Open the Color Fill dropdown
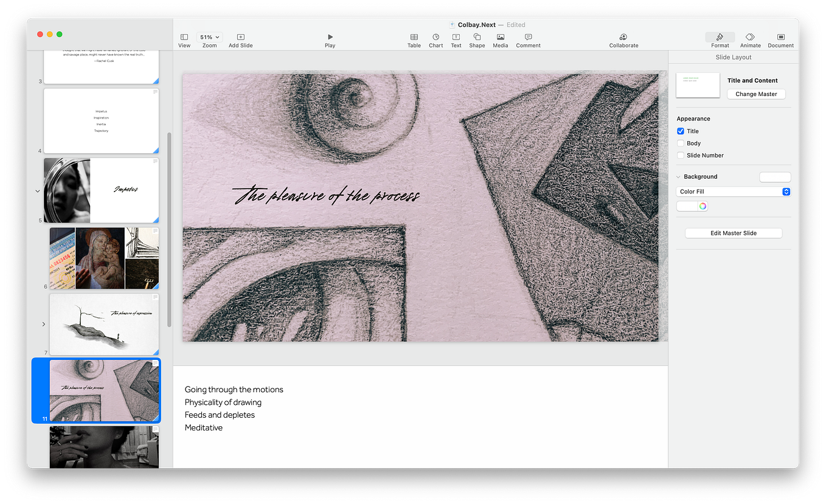The height and width of the screenshot is (504, 826). [x=733, y=191]
